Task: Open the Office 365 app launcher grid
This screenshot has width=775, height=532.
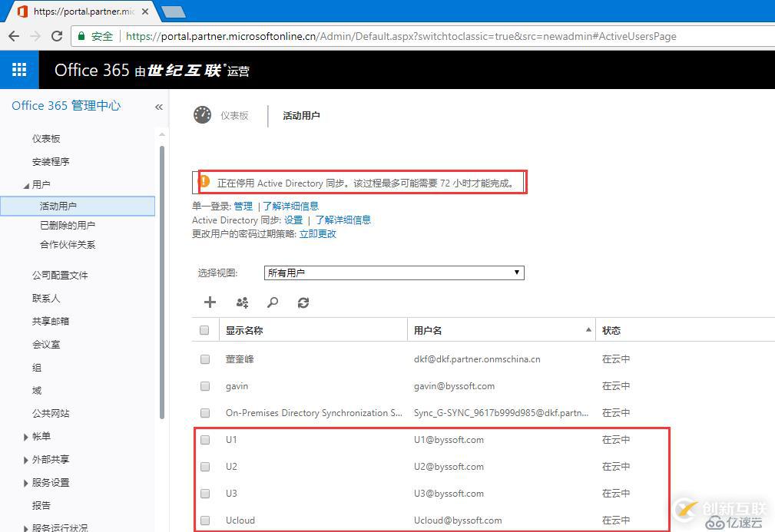Action: 19,69
